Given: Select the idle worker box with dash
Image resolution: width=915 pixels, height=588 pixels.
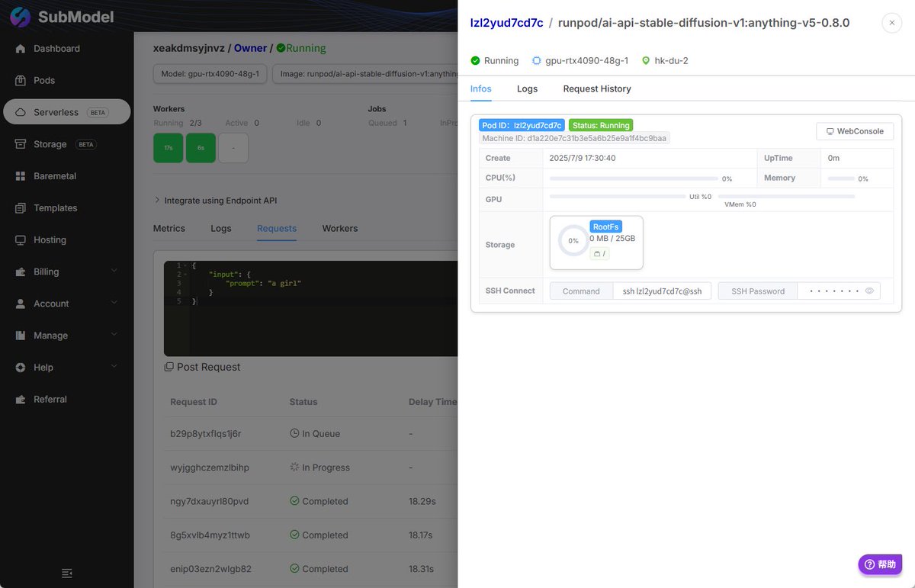Looking at the screenshot, I should pos(233,148).
